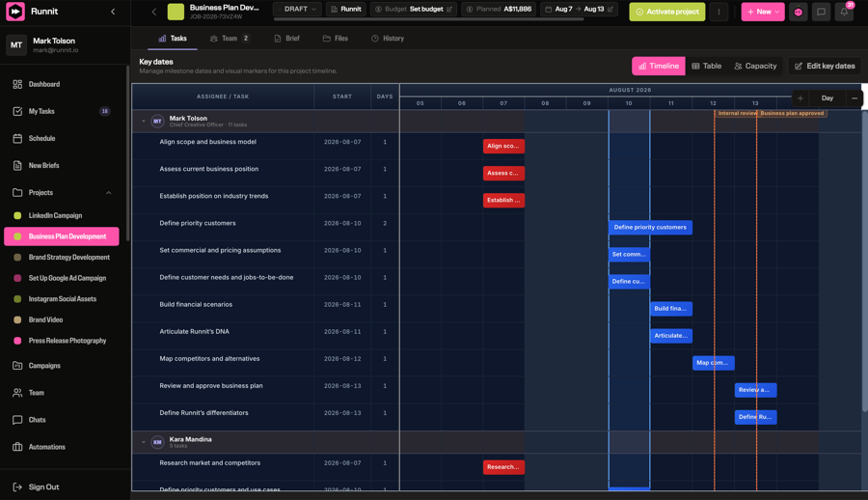
Task: Click the MT user avatar
Action: pos(16,45)
